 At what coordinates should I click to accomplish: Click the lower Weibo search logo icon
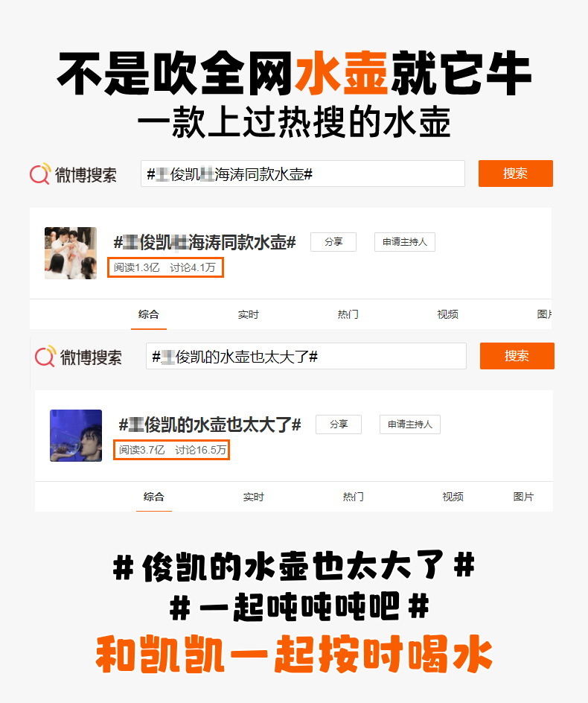point(45,357)
